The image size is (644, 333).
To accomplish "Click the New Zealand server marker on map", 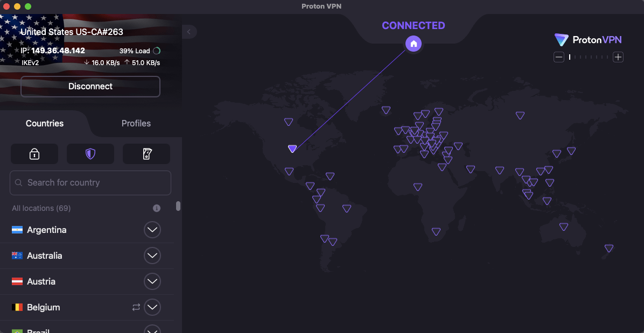I will pyautogui.click(x=609, y=248).
